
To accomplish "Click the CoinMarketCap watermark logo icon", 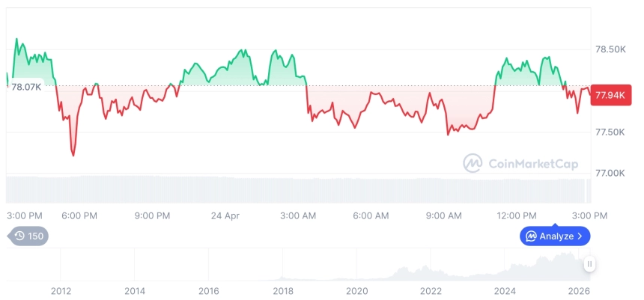I will (473, 163).
